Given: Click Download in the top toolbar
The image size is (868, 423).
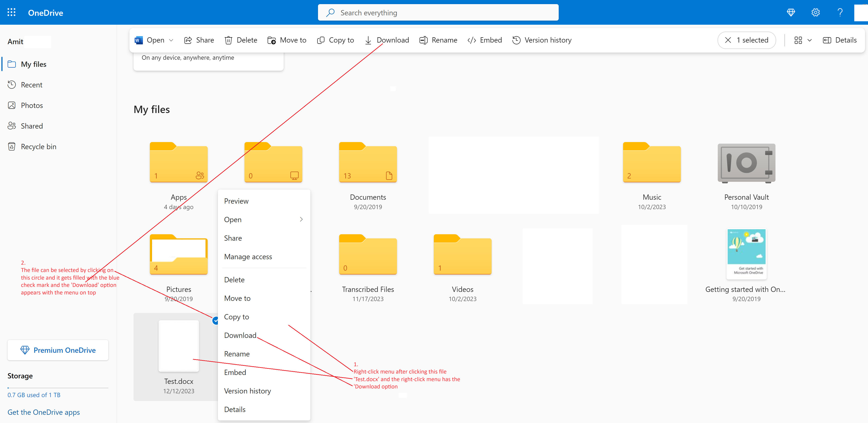Looking at the screenshot, I should click(387, 40).
